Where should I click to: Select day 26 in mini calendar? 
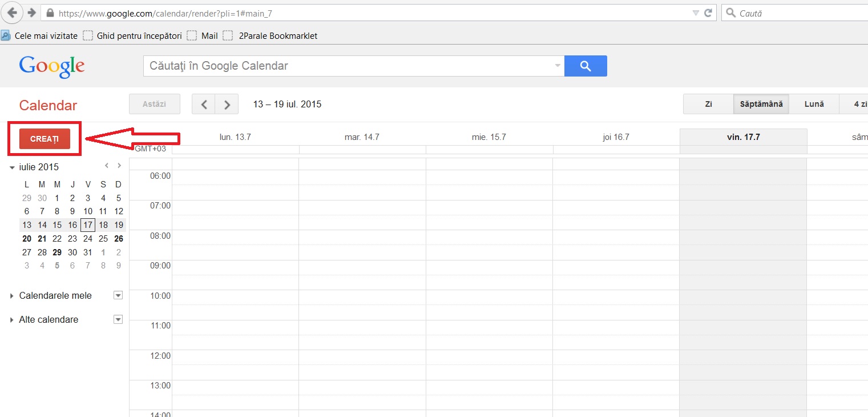coord(119,239)
